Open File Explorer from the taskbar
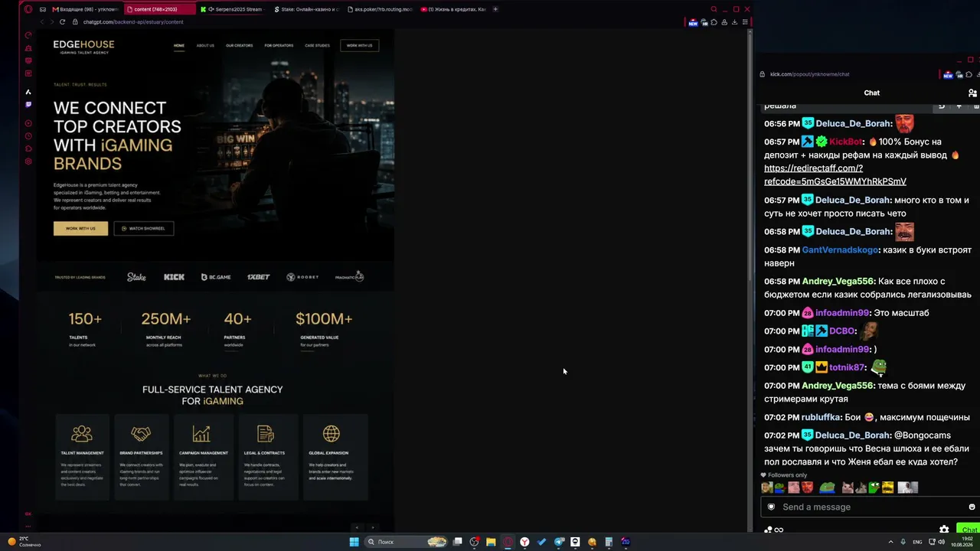The image size is (980, 551). point(491,542)
